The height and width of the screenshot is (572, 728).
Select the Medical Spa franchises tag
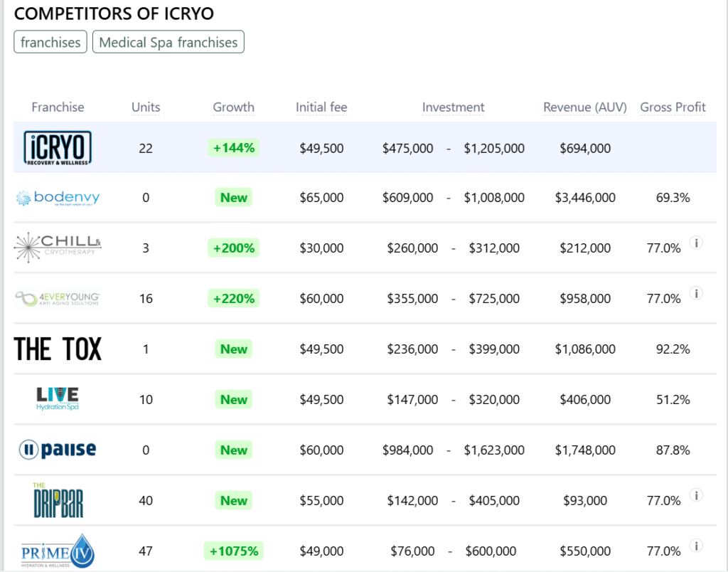pos(168,42)
